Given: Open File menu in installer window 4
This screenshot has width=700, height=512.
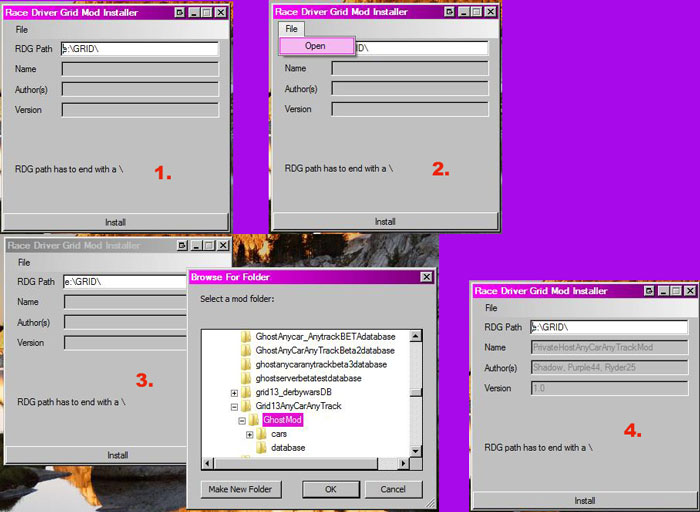Looking at the screenshot, I should click(x=491, y=308).
